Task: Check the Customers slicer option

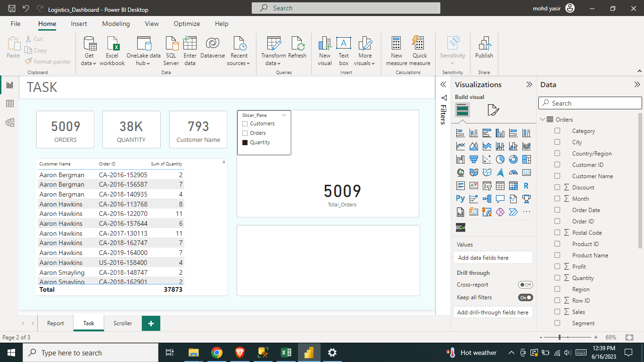Action: pyautogui.click(x=245, y=123)
